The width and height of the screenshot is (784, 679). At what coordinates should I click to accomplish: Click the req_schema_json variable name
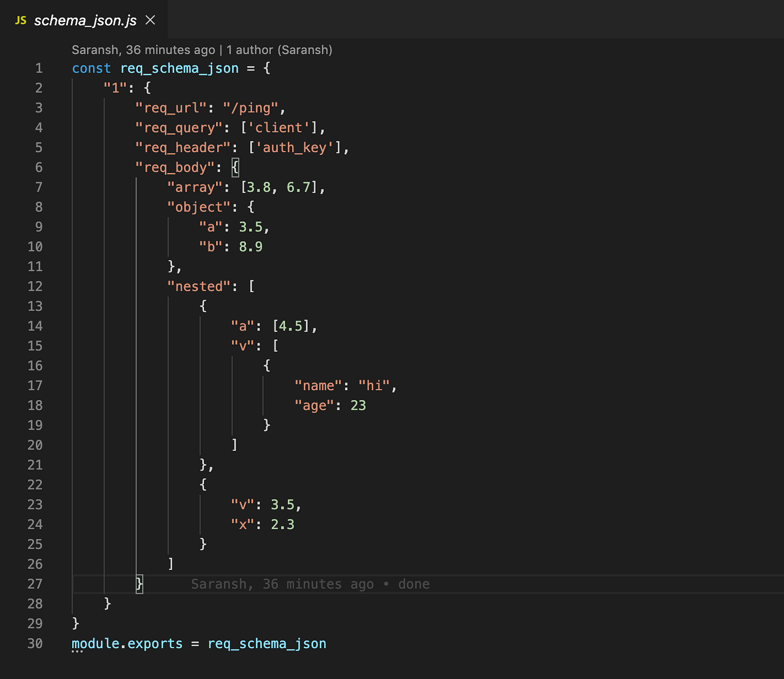click(179, 68)
